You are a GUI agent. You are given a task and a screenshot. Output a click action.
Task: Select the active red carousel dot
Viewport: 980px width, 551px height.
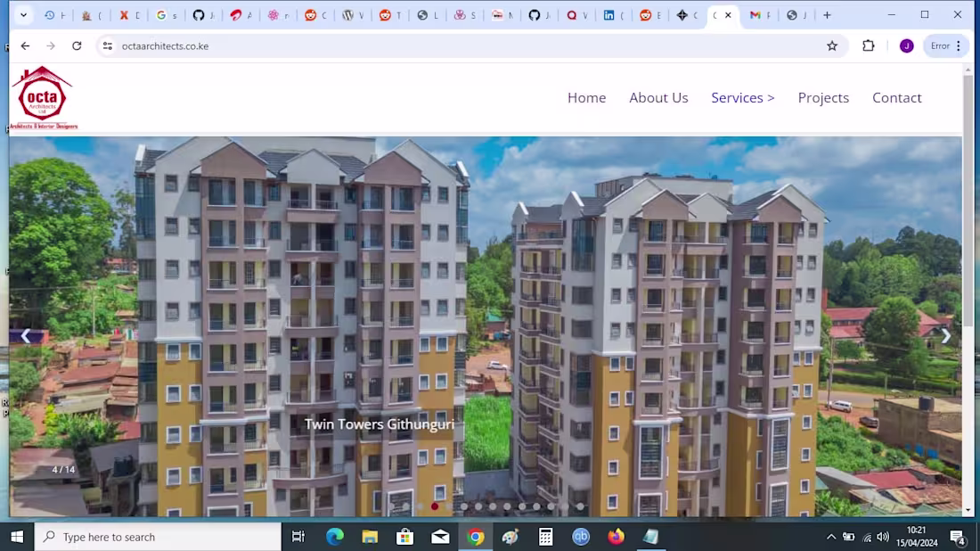coord(435,506)
